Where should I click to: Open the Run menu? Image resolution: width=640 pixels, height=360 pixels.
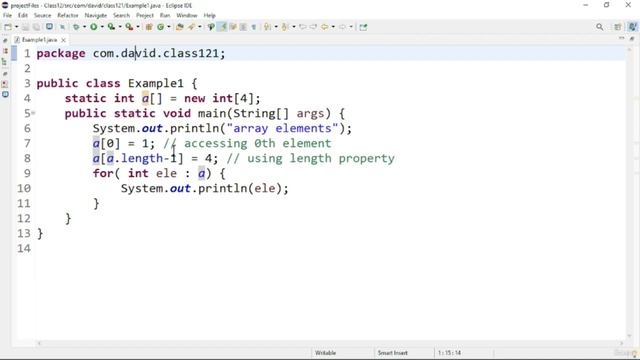coord(165,16)
